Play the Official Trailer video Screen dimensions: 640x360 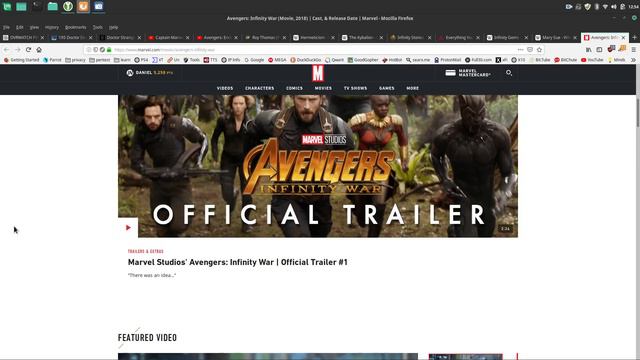pos(128,228)
